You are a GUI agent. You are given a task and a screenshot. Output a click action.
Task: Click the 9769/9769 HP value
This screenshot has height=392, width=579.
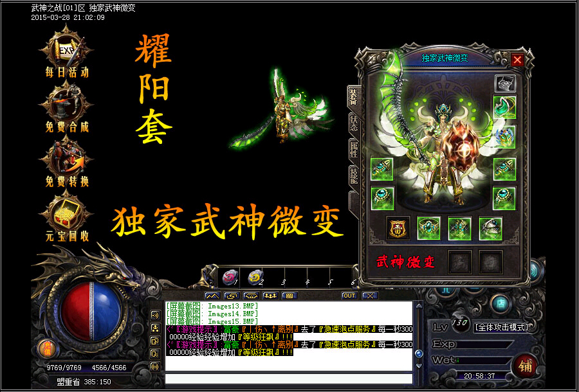pyautogui.click(x=64, y=368)
